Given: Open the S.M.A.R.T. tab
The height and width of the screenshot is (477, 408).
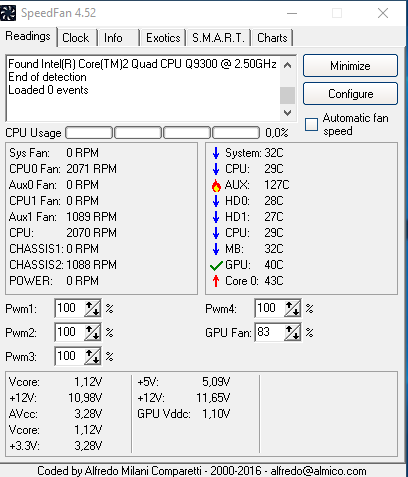Looking at the screenshot, I should [218, 38].
